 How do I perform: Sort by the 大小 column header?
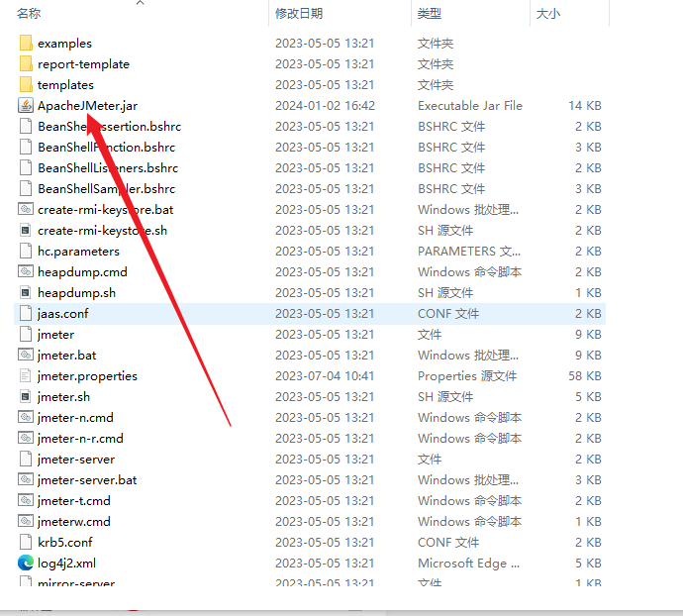tap(548, 14)
